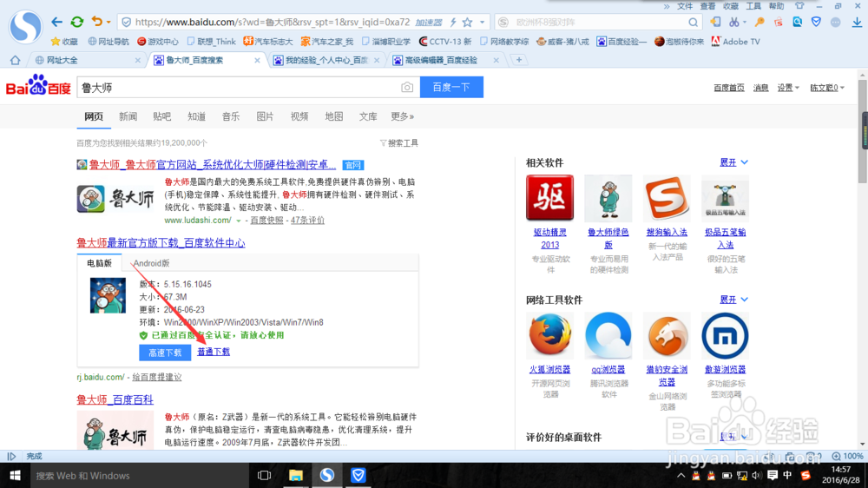Open the 更多» category menu
868x488 pixels.
(x=403, y=116)
